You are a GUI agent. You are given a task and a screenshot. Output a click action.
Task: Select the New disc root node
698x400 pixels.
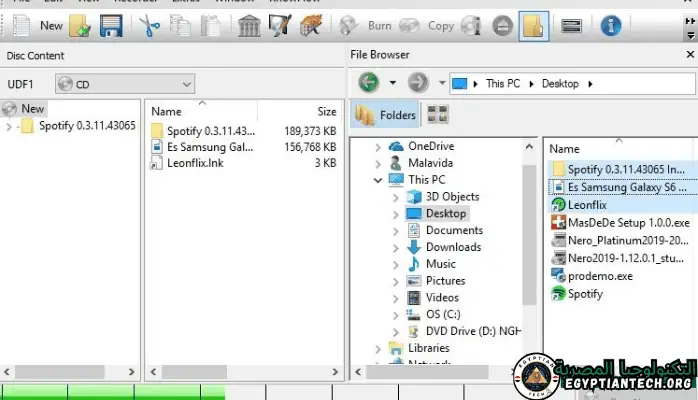pos(24,109)
